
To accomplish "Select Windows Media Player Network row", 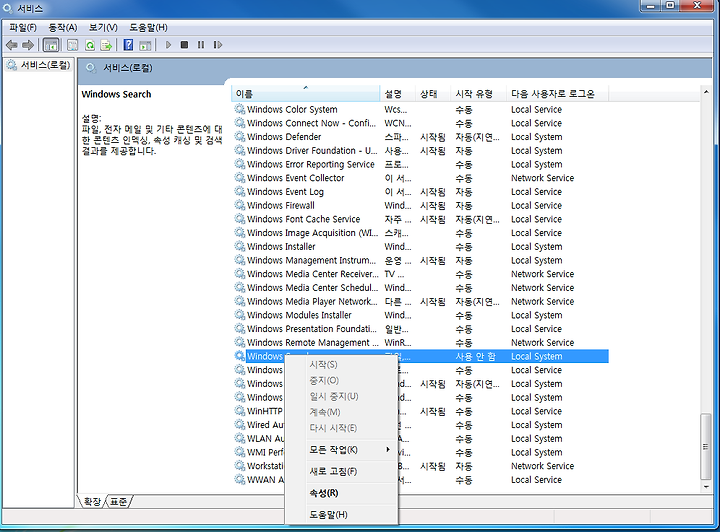I will click(x=420, y=301).
